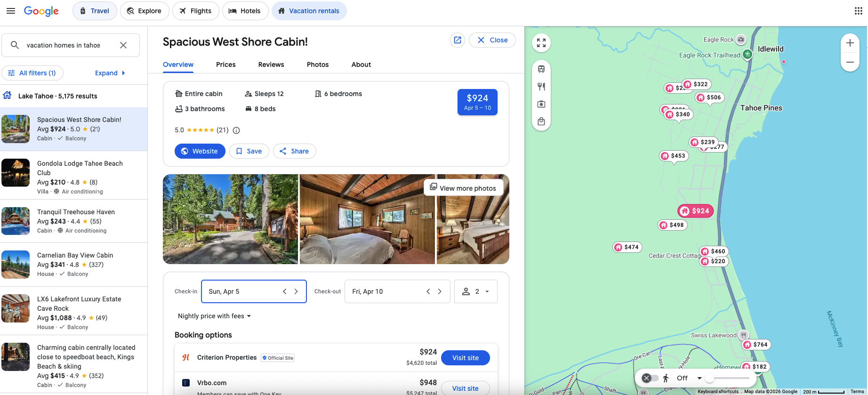
Task: Zoom in on the map
Action: click(x=850, y=43)
